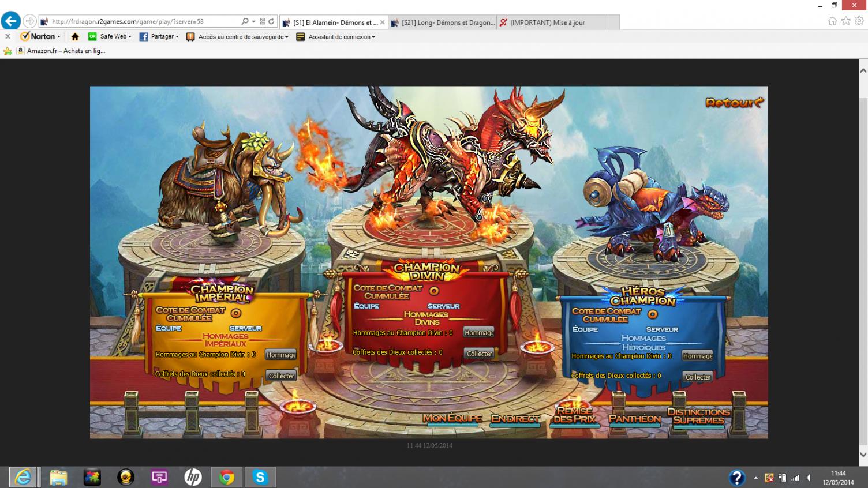This screenshot has width=868, height=488.
Task: Open the Safe Web dropdown
Action: tap(110, 37)
